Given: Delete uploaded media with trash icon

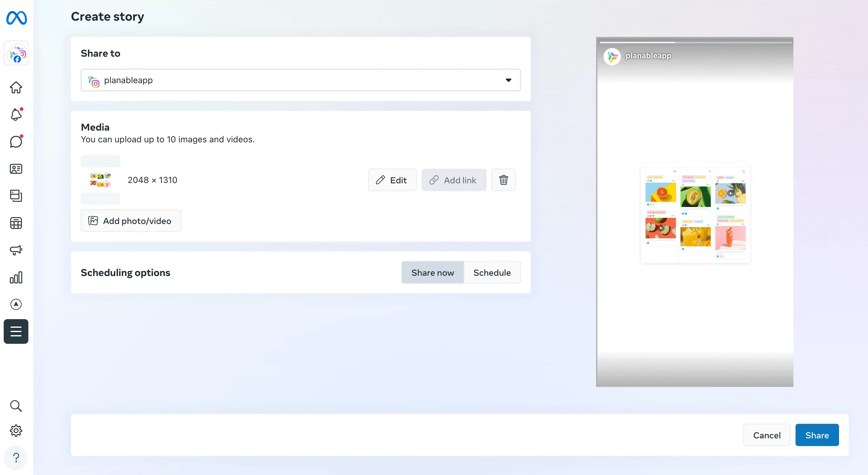Looking at the screenshot, I should [x=503, y=180].
